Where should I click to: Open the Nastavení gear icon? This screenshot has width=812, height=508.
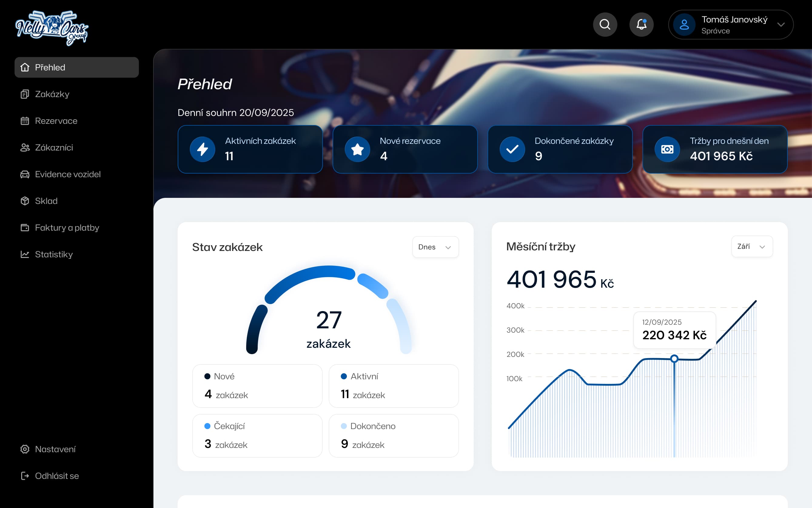[25, 449]
